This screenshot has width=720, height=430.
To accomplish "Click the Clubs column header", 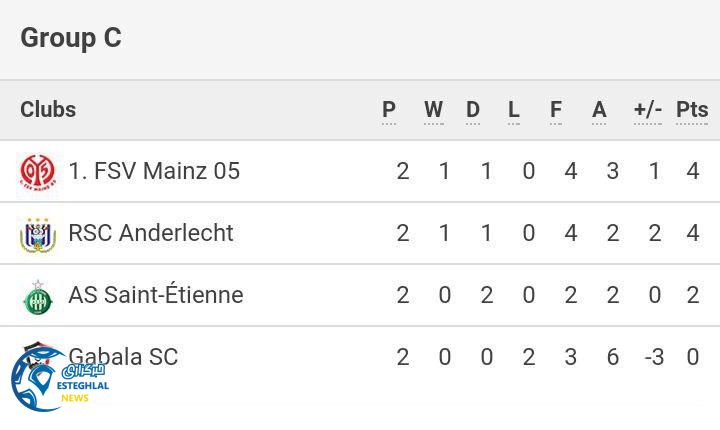I will 48,110.
